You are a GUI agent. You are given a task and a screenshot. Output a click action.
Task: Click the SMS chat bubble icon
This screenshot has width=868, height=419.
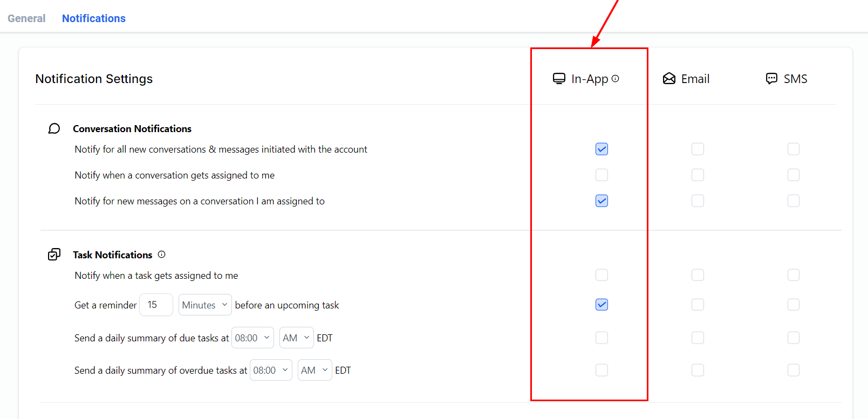pos(771,79)
